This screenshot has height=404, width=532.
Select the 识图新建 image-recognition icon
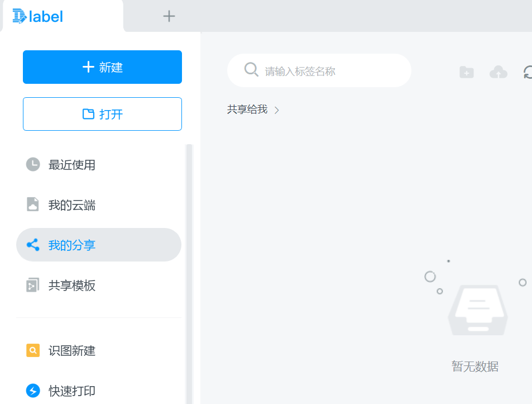tap(33, 350)
